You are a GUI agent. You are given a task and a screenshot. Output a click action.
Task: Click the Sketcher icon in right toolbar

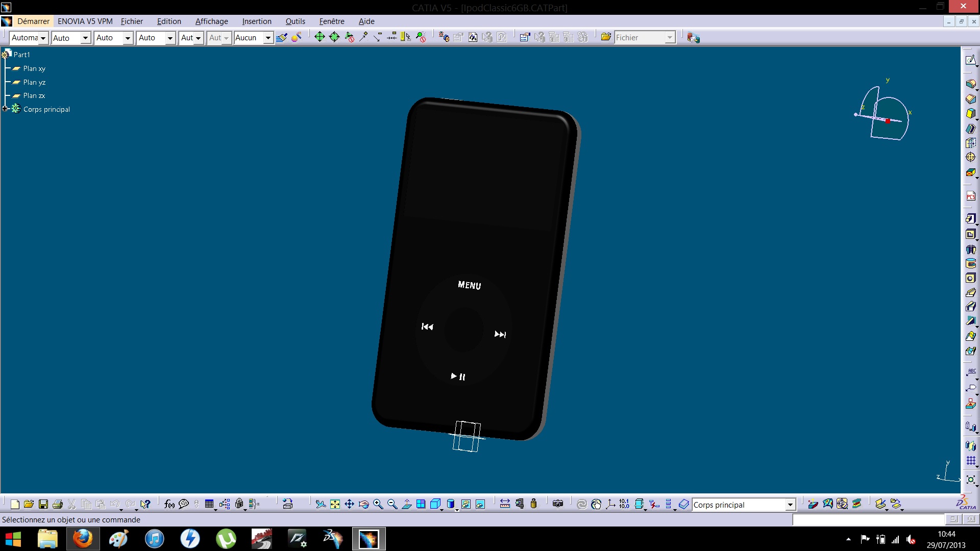coord(970,60)
